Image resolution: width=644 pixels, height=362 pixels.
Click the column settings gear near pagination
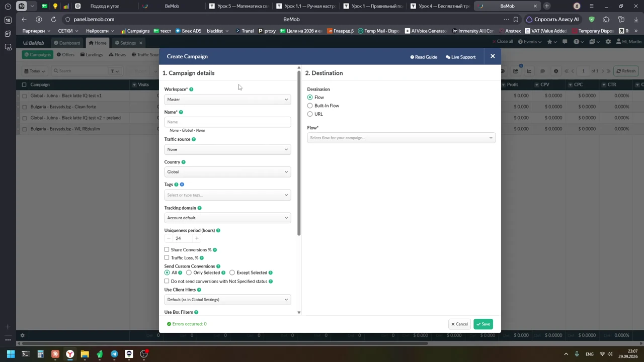(556, 71)
